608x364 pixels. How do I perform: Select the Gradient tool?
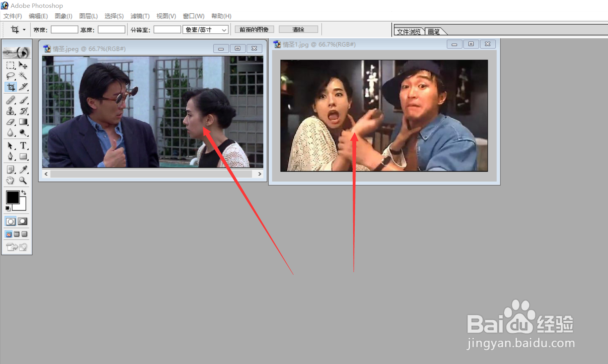pos(23,122)
